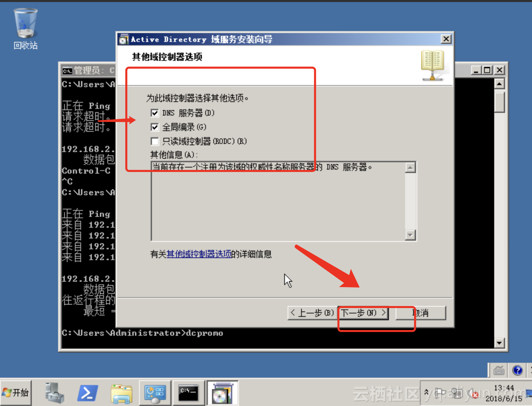Screen dimensions: 532x406
Task: Click command prompt scroll-down arrow
Action: click(x=499, y=343)
